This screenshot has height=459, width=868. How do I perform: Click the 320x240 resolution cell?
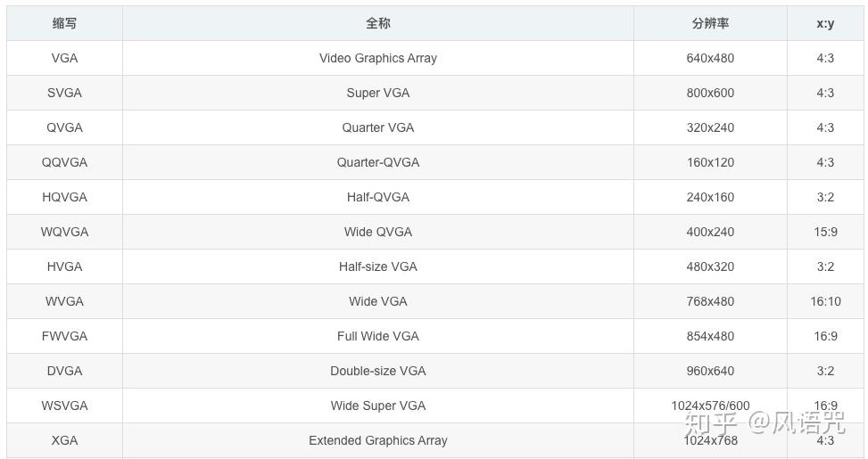710,127
